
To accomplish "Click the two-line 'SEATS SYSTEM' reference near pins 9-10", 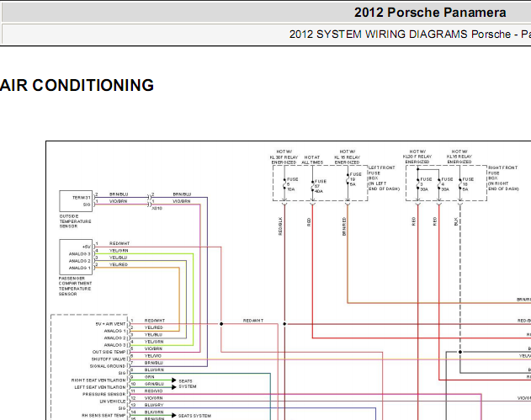I will (x=188, y=384).
